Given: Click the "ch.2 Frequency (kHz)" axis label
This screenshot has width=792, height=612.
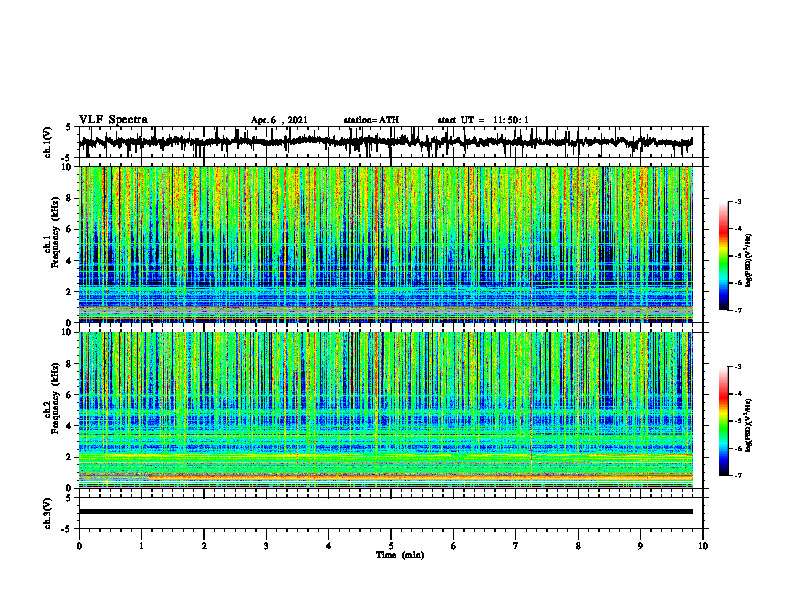Looking at the screenshot, I should pos(52,398).
